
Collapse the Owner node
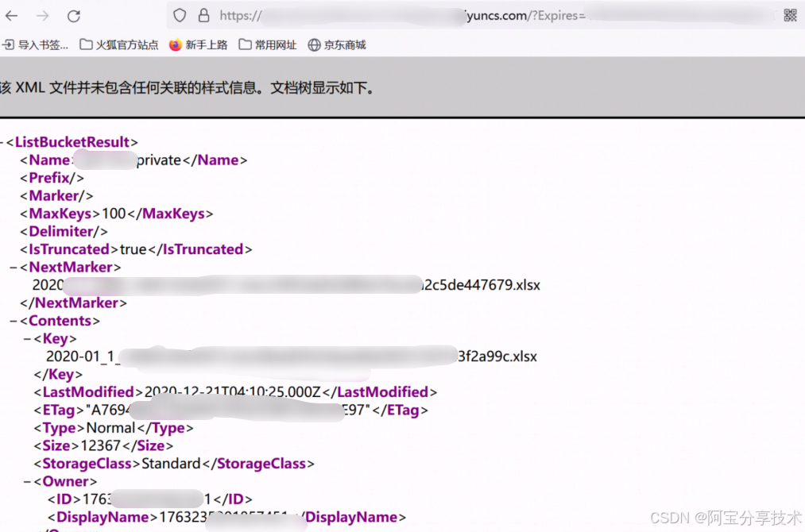(28, 482)
